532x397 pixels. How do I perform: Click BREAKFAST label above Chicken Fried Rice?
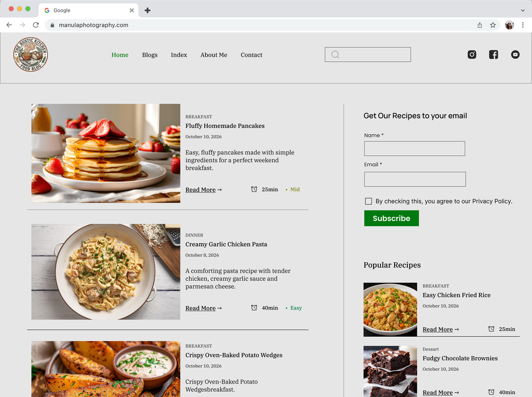436,286
